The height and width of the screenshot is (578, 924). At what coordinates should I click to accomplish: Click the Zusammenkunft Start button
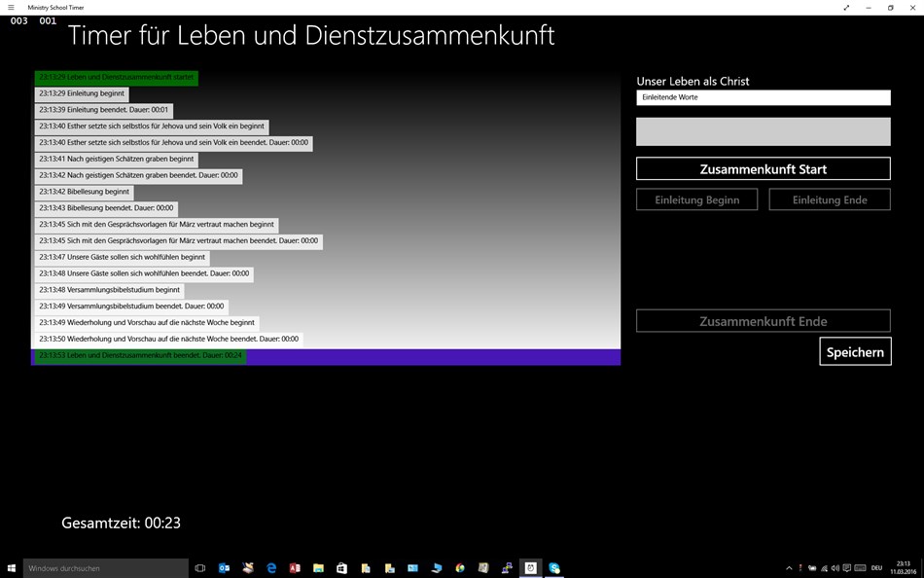pyautogui.click(x=764, y=168)
